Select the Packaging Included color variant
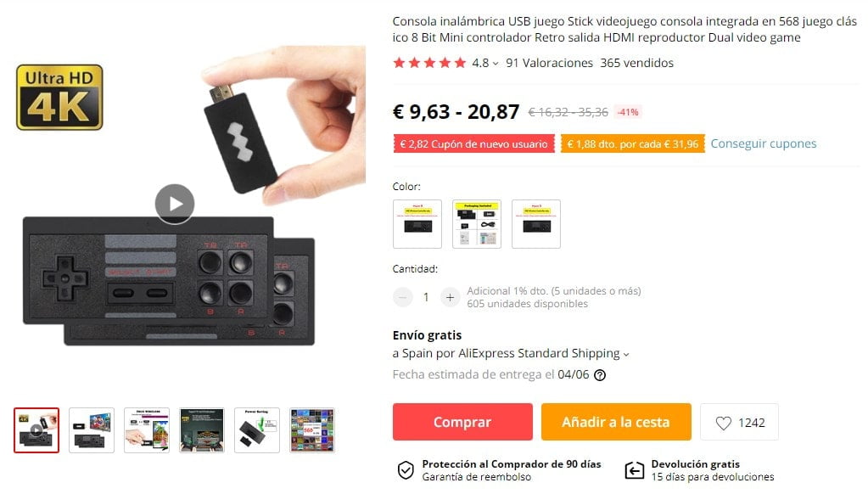This screenshot has width=868, height=494. click(x=476, y=223)
